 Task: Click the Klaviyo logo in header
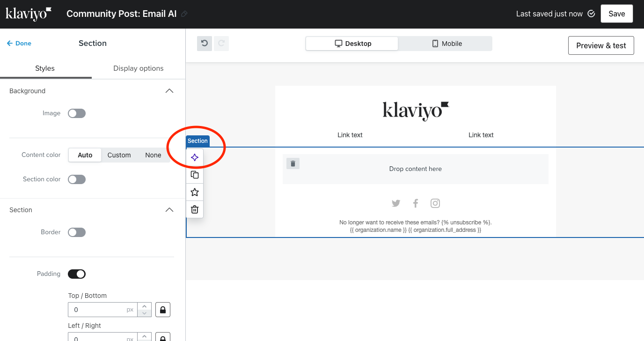(x=29, y=14)
